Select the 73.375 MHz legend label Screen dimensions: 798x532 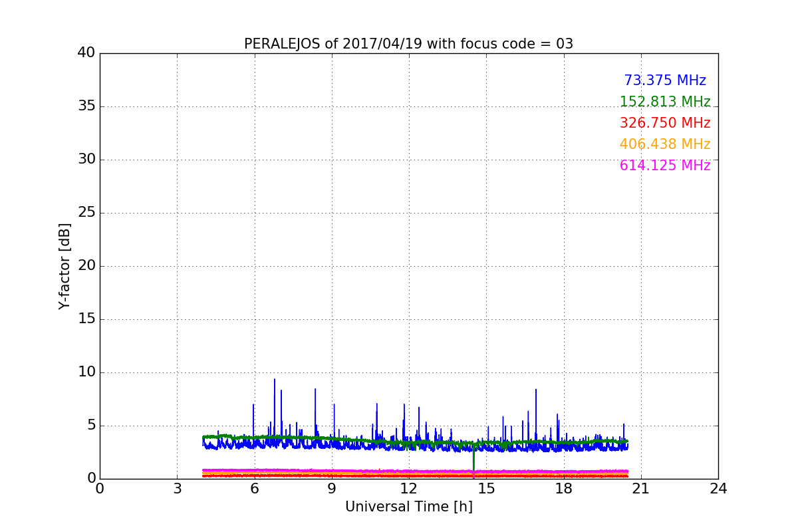tap(665, 80)
